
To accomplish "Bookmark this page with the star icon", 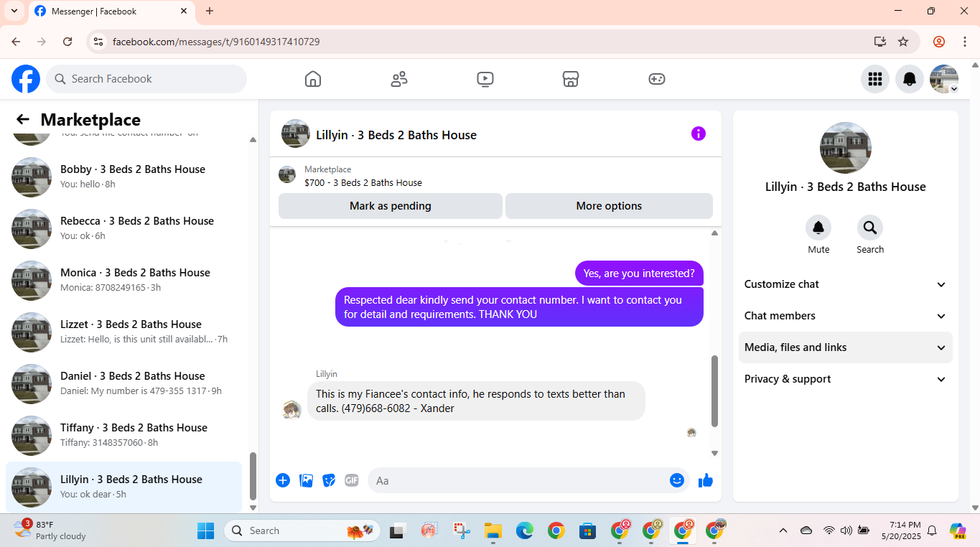I will (903, 42).
